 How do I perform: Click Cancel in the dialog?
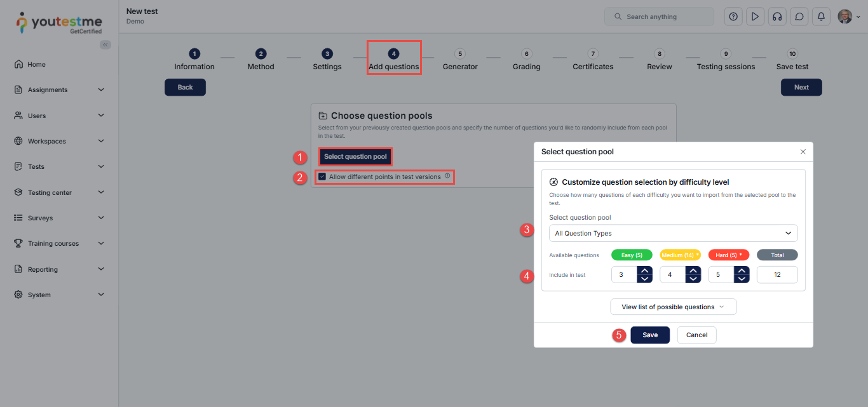coord(696,335)
